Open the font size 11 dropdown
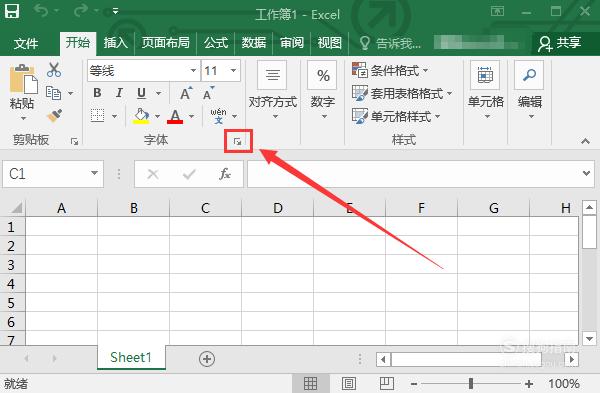This screenshot has height=393, width=600. 233,70
